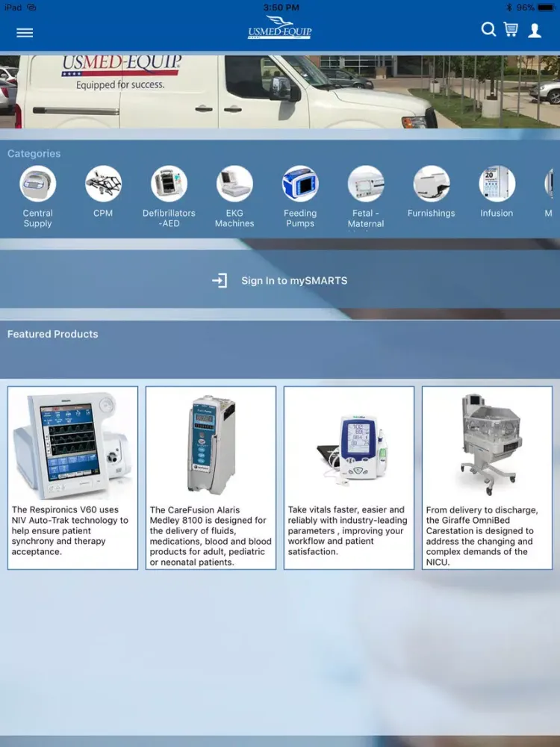This screenshot has width=560, height=747.
Task: Open the CareFusion Alaris Medley 8100 image
Action: (x=211, y=445)
